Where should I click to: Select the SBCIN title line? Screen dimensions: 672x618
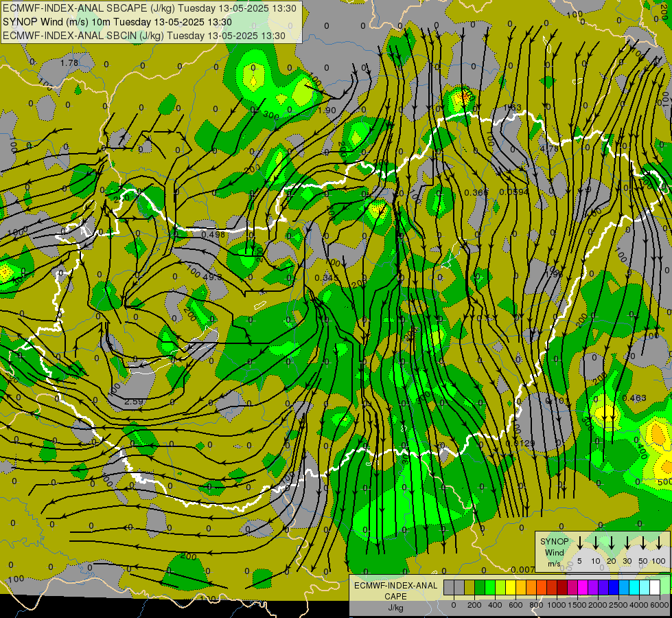pos(143,36)
